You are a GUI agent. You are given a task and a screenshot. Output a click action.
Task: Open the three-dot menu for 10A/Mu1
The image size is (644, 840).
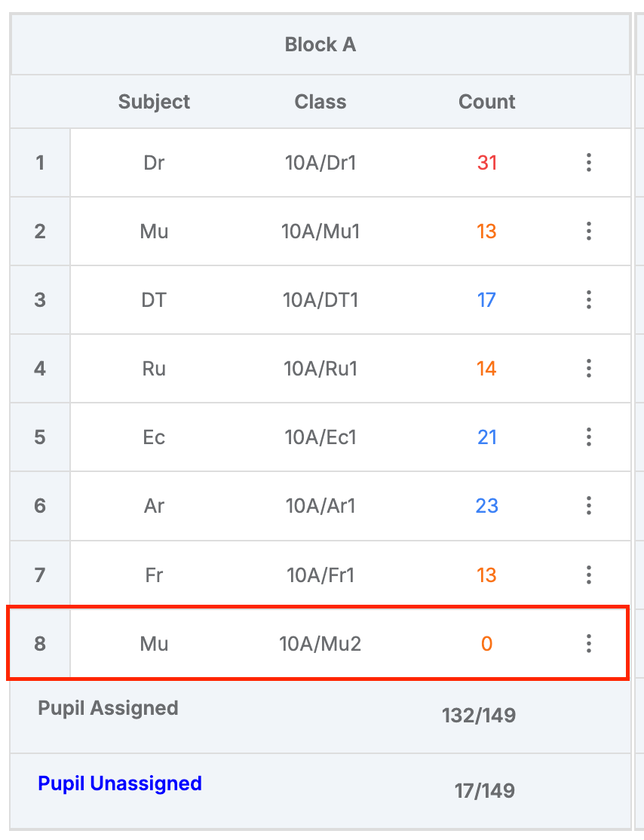(589, 231)
